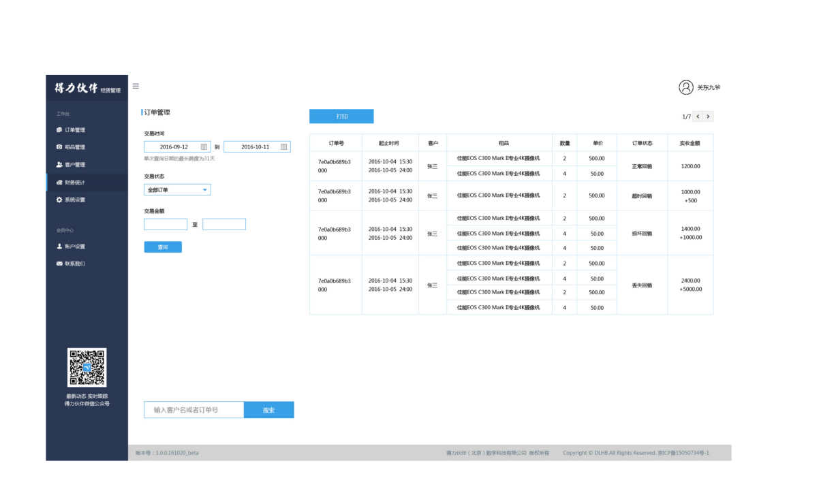Click the WeChat QR code image

pyautogui.click(x=87, y=367)
